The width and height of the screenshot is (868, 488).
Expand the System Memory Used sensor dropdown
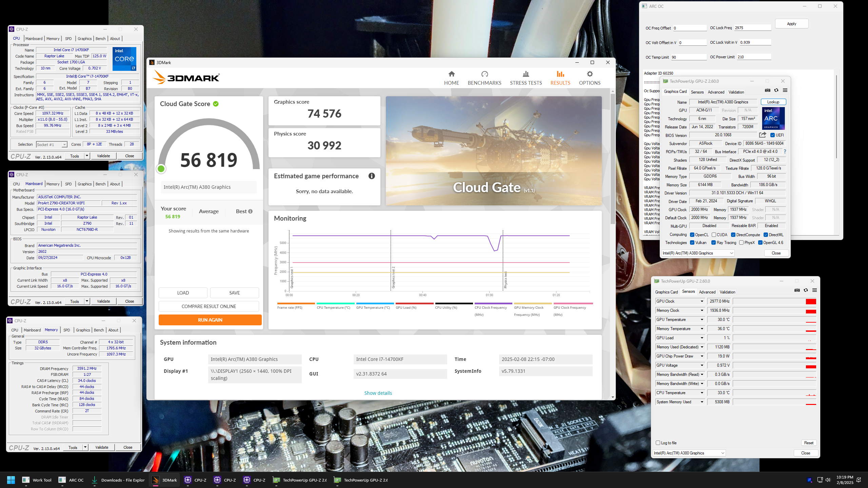click(702, 402)
